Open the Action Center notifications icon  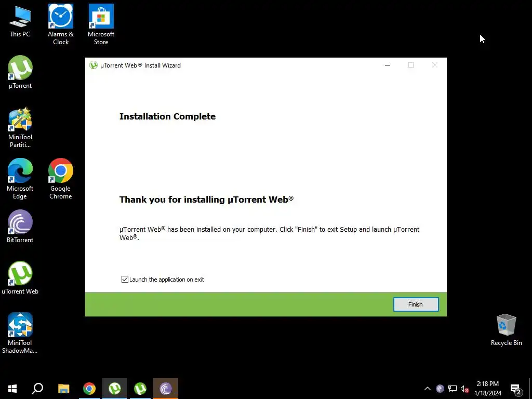[x=516, y=389]
